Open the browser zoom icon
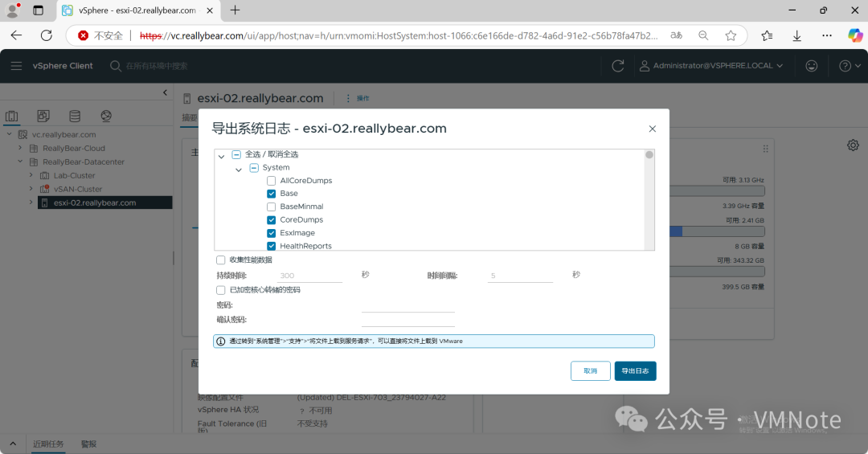The image size is (868, 454). tap(703, 35)
